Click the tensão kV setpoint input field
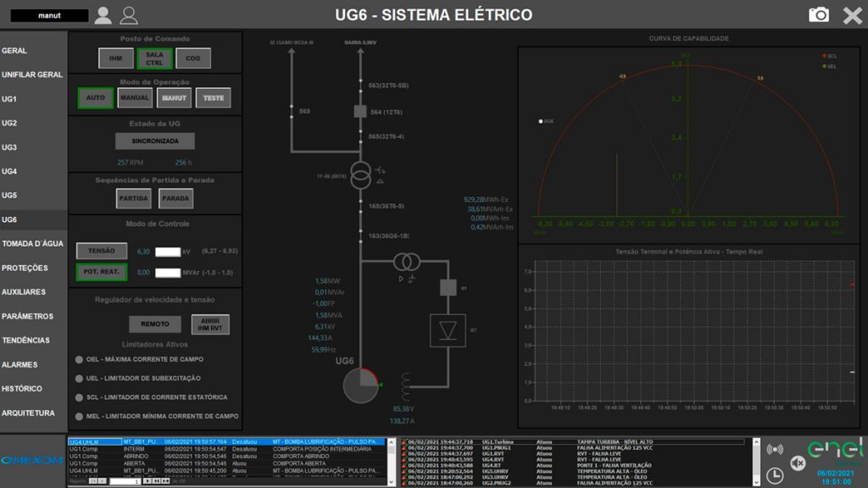 coord(168,252)
